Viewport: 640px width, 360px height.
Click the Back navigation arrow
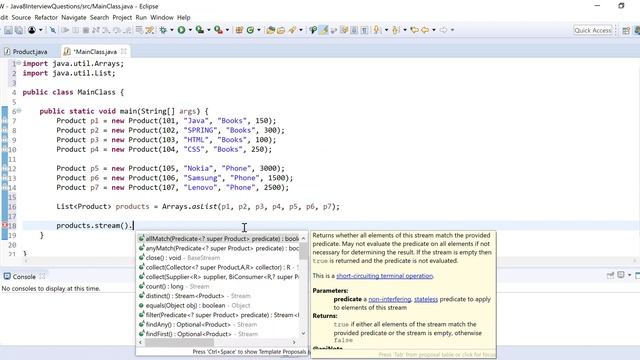point(425,30)
